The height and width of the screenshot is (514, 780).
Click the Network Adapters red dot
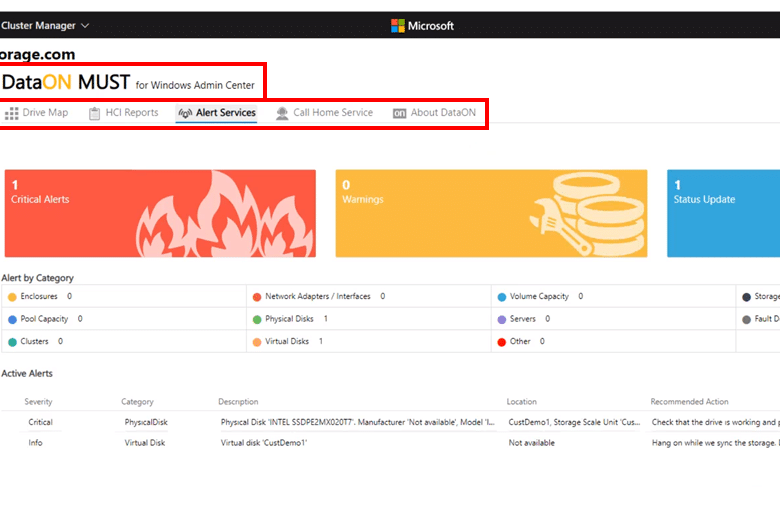[x=257, y=297]
